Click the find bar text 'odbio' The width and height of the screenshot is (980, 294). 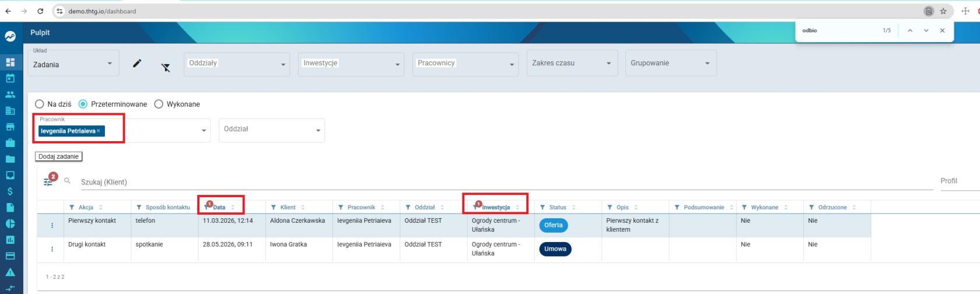coord(810,30)
